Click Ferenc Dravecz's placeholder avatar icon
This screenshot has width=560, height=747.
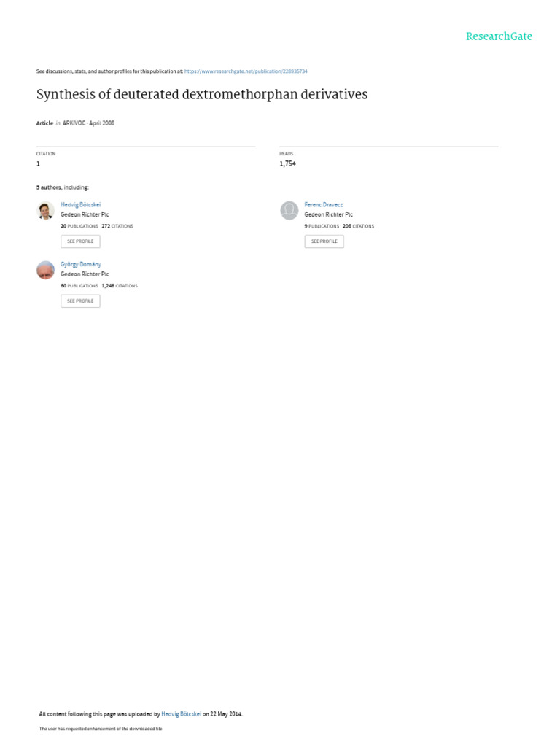click(x=289, y=211)
